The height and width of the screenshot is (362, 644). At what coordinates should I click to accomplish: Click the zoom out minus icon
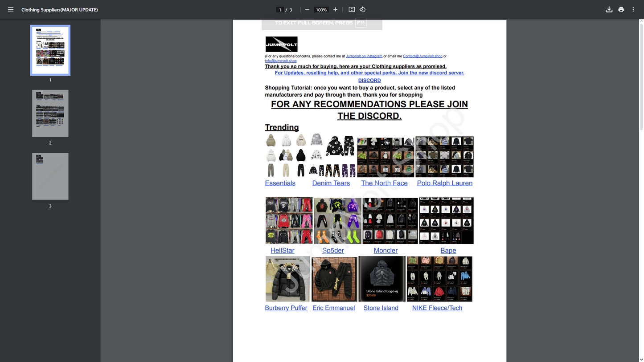pos(307,9)
